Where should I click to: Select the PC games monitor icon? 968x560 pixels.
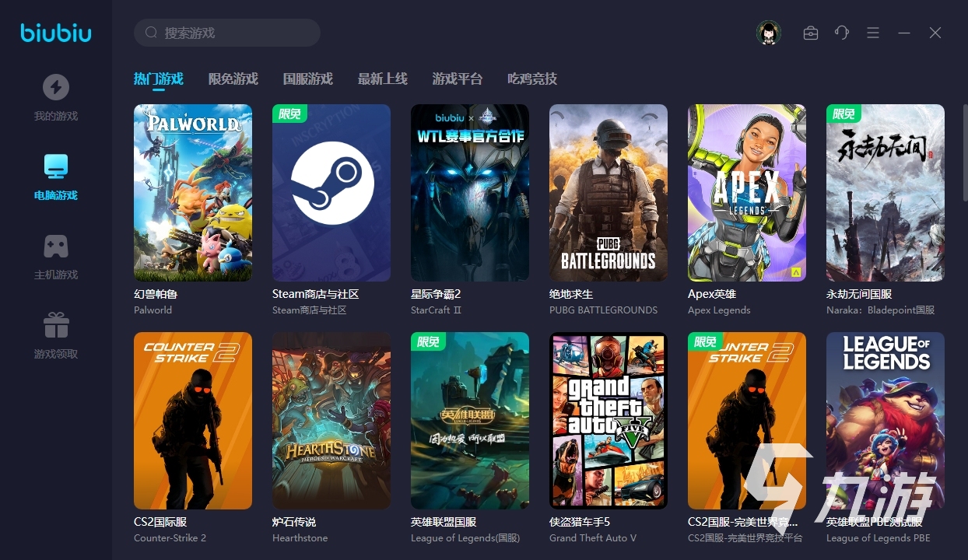coord(56,166)
